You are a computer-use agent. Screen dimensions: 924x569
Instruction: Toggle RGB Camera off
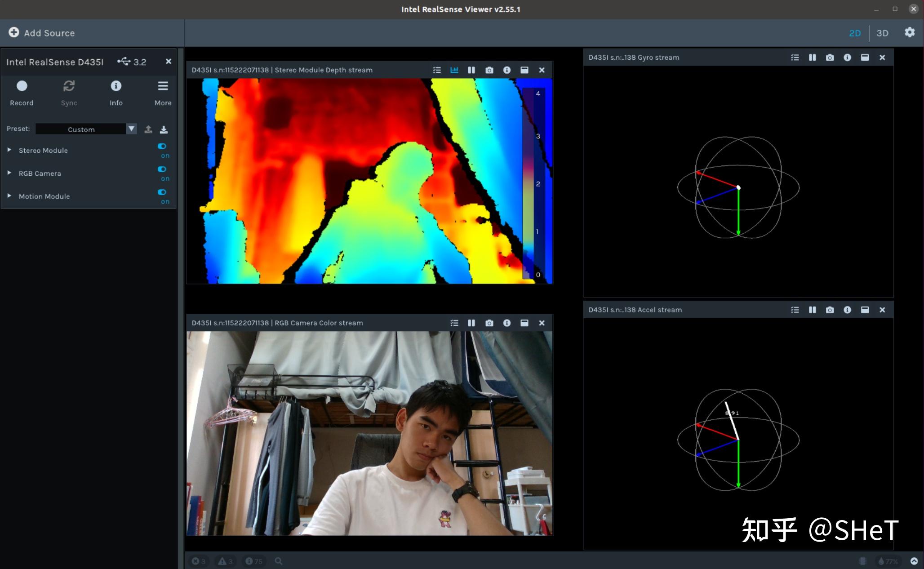(162, 169)
